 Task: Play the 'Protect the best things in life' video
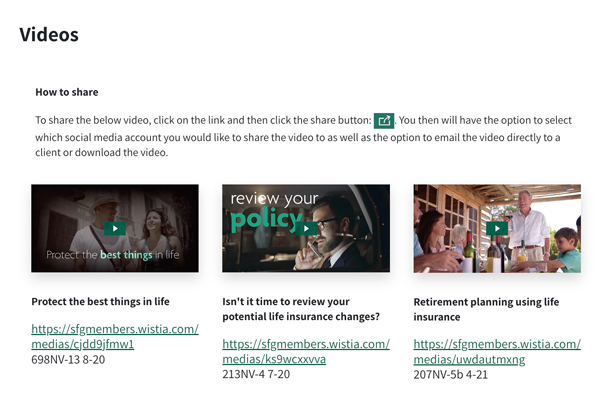coord(115,229)
